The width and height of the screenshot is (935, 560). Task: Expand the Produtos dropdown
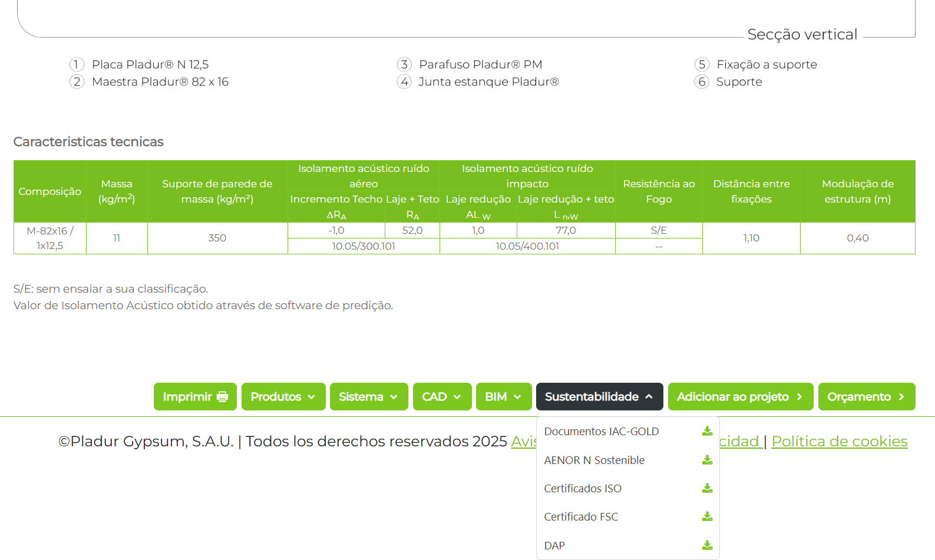point(283,397)
